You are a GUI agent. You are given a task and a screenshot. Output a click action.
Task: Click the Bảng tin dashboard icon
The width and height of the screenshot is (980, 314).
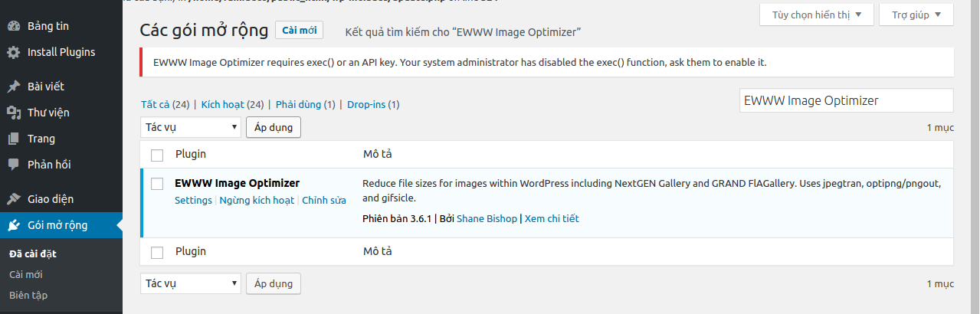pos(14,26)
